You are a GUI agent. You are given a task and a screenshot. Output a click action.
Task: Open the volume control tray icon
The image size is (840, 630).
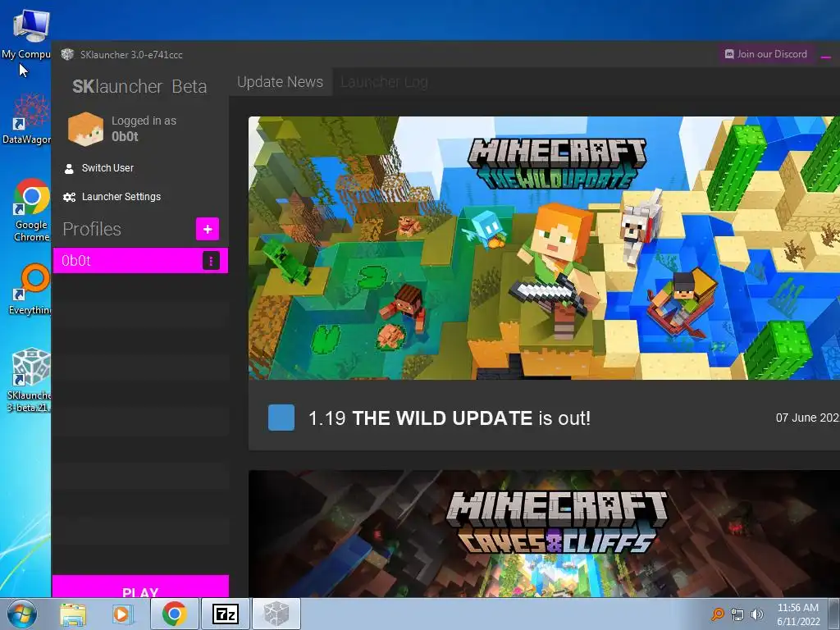coord(756,614)
